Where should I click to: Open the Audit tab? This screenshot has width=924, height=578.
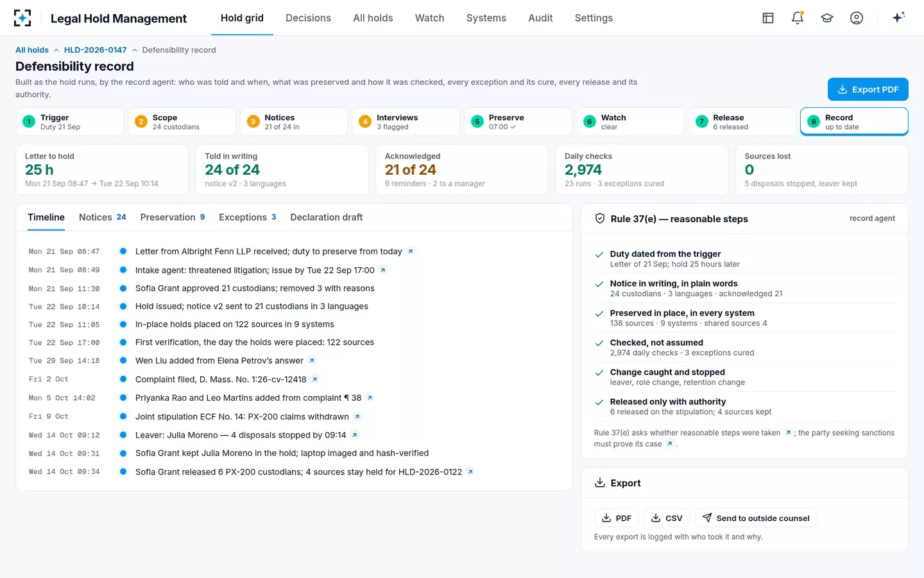coord(540,18)
